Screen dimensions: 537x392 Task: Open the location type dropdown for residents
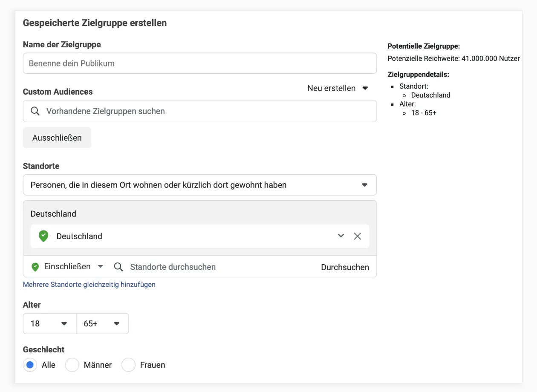[x=199, y=185]
